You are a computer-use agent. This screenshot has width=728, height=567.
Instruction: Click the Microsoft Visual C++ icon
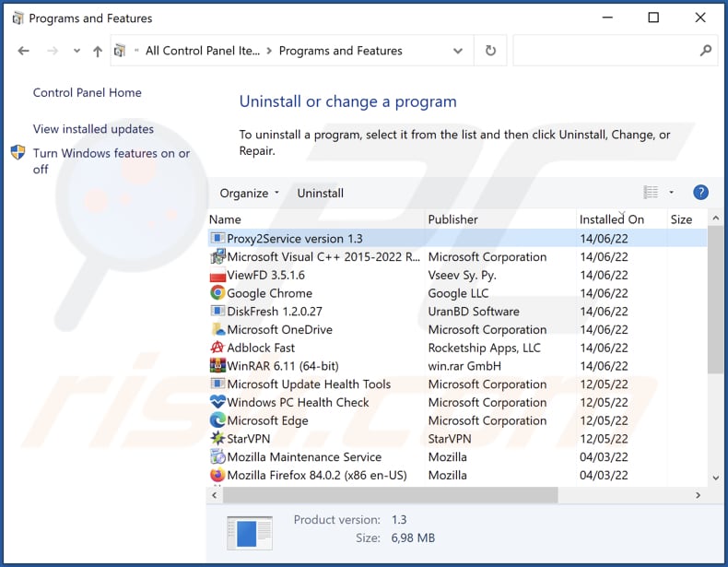[217, 256]
